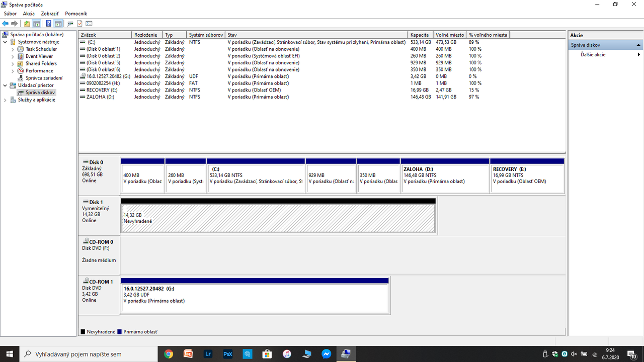Viewport: 644px width, 362px height.
Task: Select Správa diskov in the tree
Action: coord(40,93)
